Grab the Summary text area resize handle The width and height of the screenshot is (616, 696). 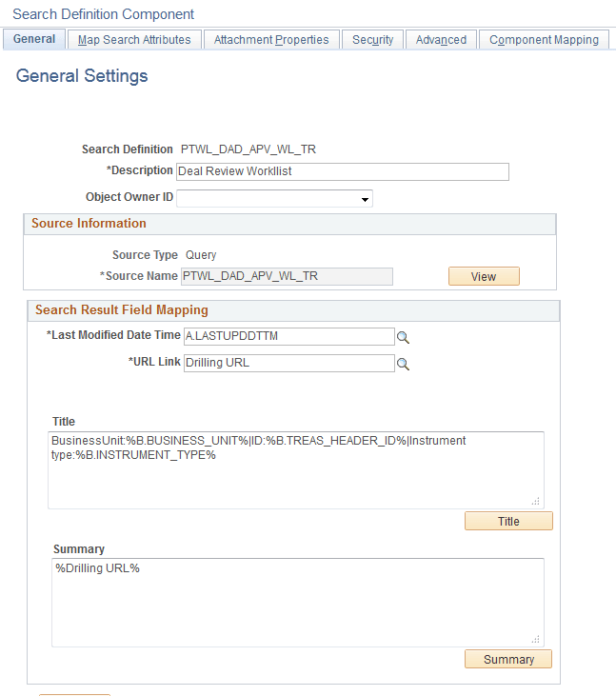pos(536,639)
